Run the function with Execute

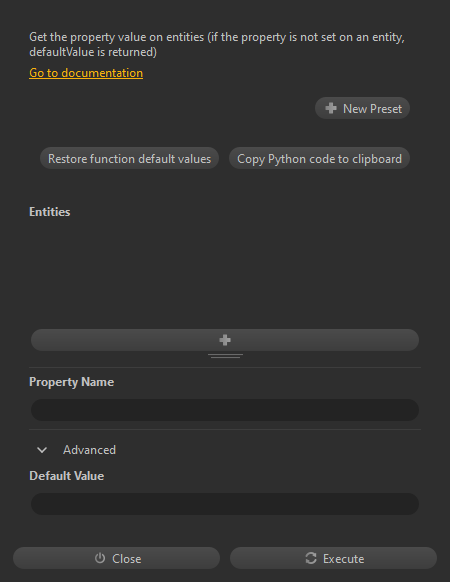pos(333,558)
